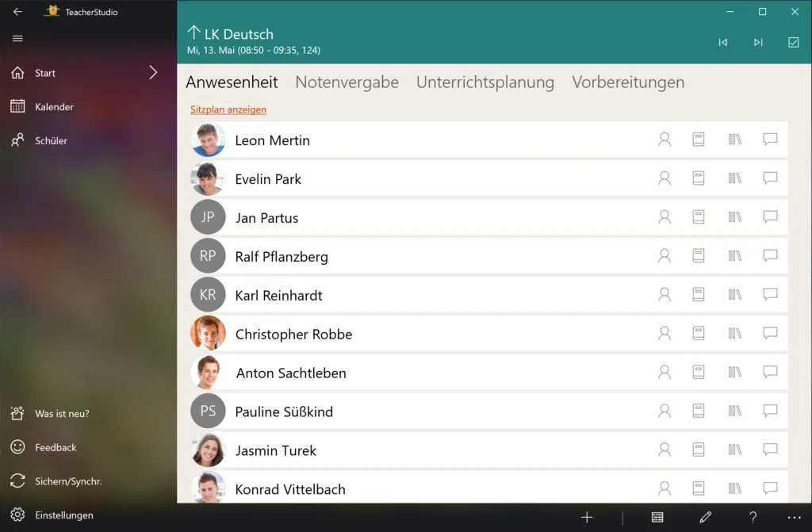
Task: Open the calendar grid icon in bottom bar
Action: pyautogui.click(x=657, y=517)
